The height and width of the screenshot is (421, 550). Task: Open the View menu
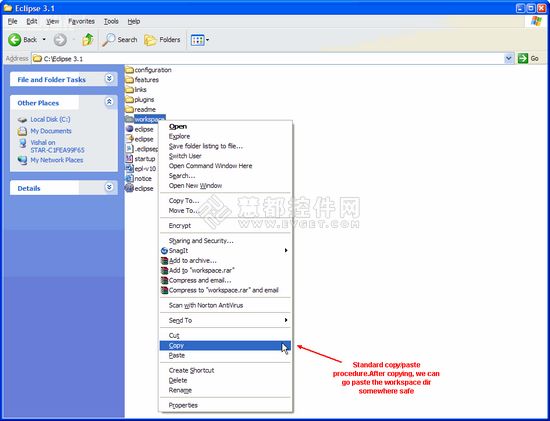tap(53, 21)
